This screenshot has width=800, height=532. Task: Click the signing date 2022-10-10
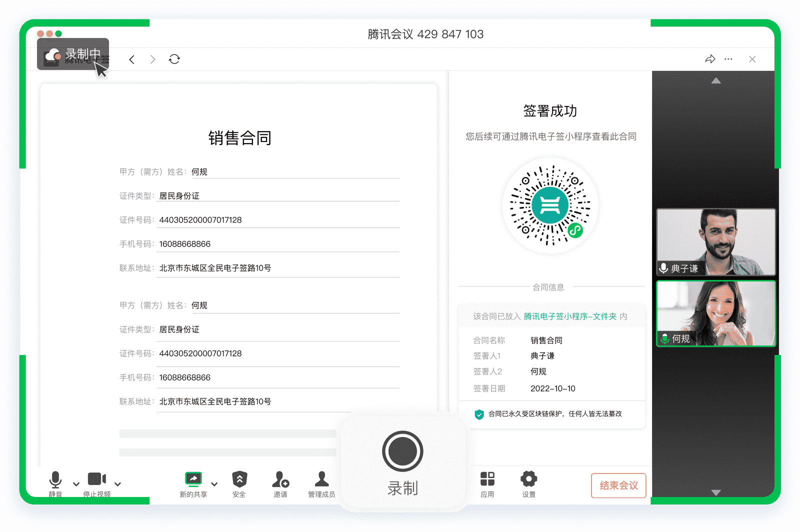pos(553,388)
